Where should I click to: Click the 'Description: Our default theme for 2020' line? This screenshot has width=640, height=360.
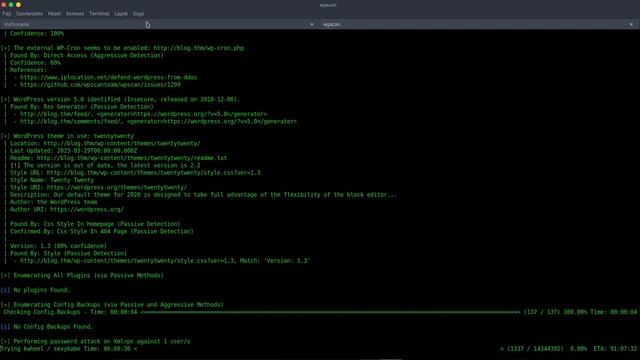[203, 195]
